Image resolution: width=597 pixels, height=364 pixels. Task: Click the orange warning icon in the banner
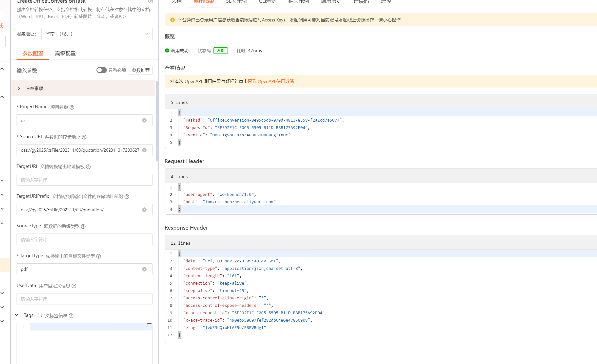point(173,20)
